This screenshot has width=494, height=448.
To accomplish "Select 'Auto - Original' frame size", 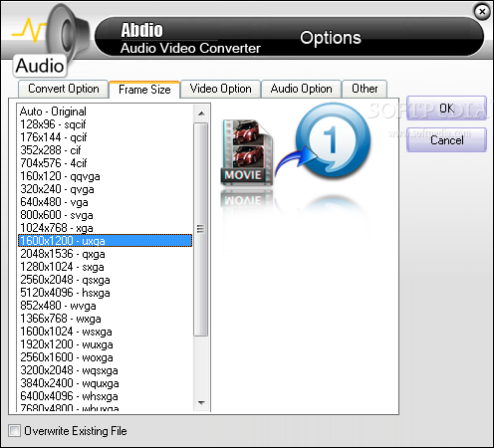I will tap(105, 112).
